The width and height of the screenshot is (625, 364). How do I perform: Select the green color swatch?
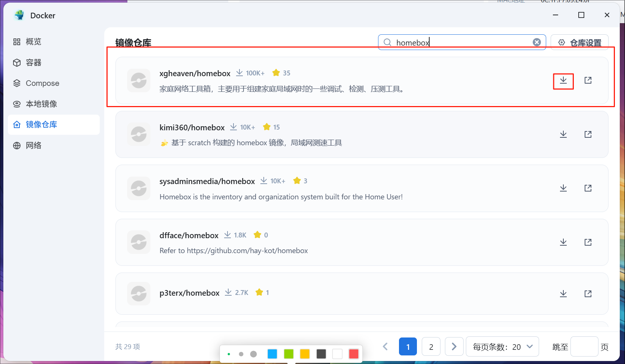[x=289, y=354]
